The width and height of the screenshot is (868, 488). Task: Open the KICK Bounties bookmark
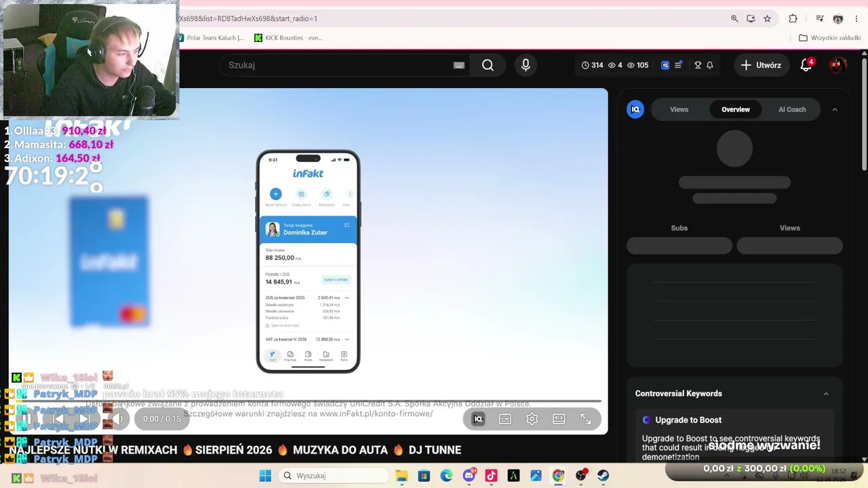point(288,38)
